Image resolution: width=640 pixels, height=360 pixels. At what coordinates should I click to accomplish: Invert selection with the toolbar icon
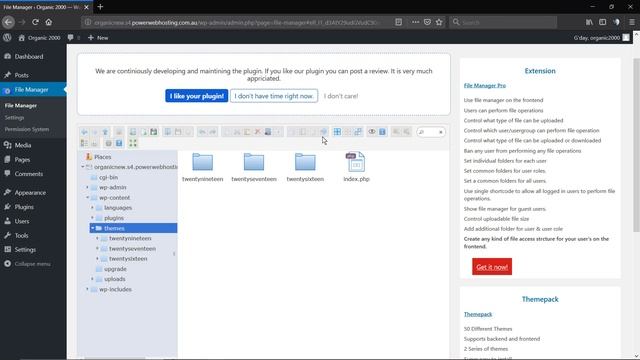tap(358, 132)
